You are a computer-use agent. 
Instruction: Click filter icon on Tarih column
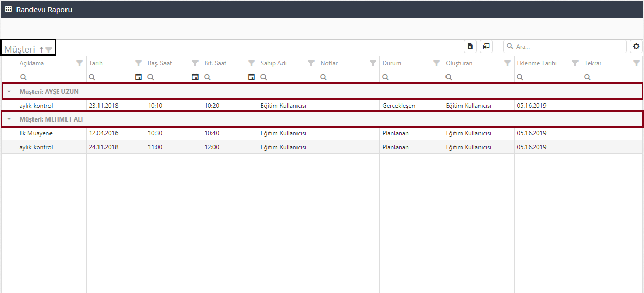(x=138, y=63)
